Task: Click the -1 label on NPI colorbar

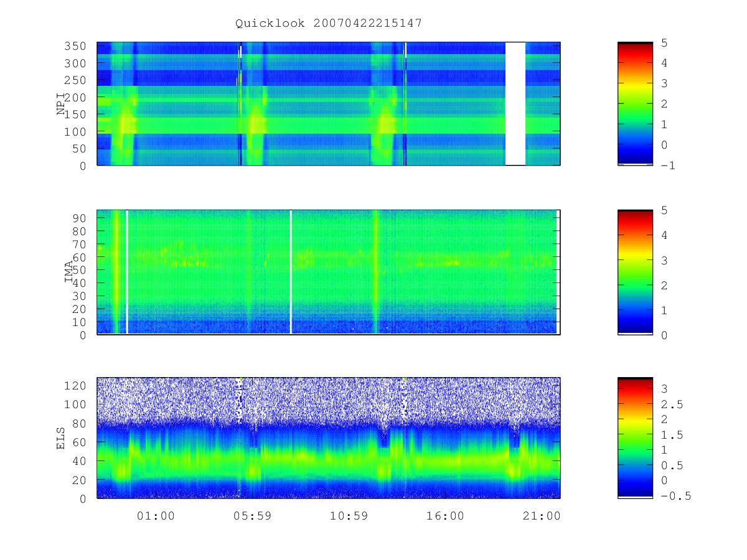Action: click(x=667, y=166)
